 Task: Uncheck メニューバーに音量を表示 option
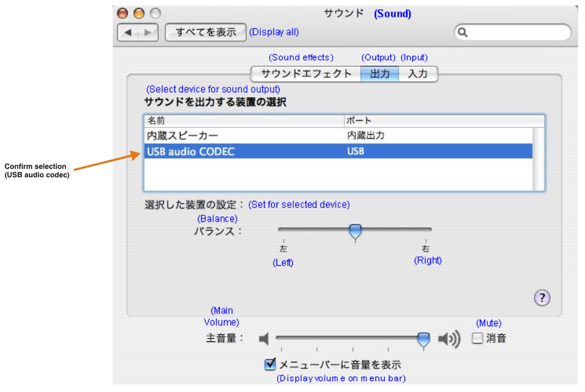(269, 364)
